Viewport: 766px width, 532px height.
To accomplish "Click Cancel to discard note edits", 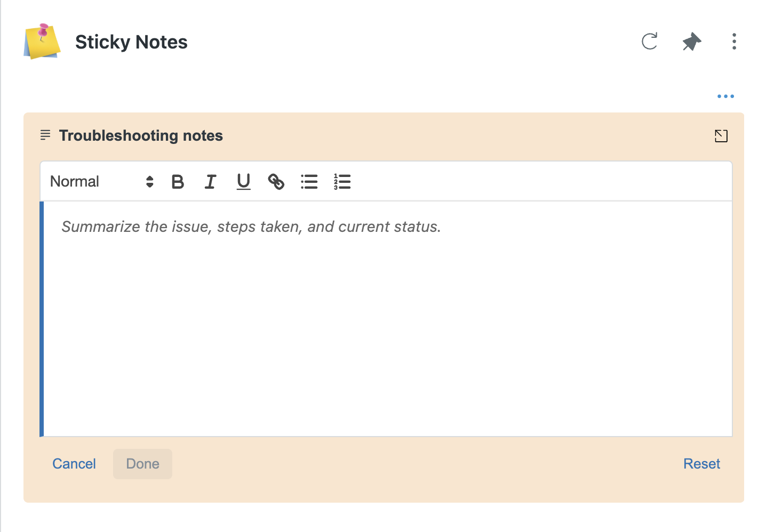I will tap(74, 464).
